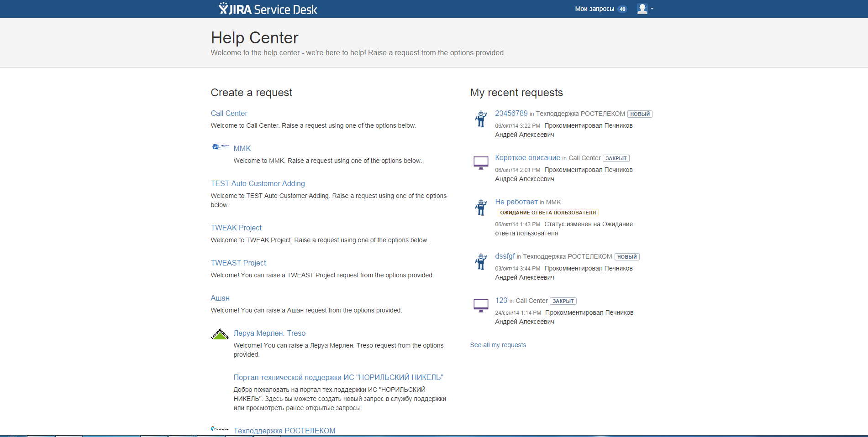The width and height of the screenshot is (868, 437).
Task: Click monitor icon beside request 123
Action: point(481,306)
